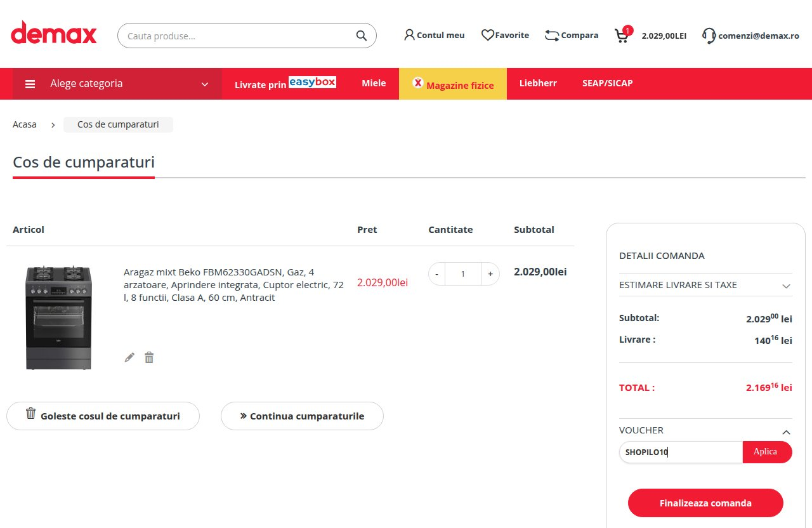The image size is (812, 528).
Task: Click the Cos de cumparaturi page heading
Action: 84,162
